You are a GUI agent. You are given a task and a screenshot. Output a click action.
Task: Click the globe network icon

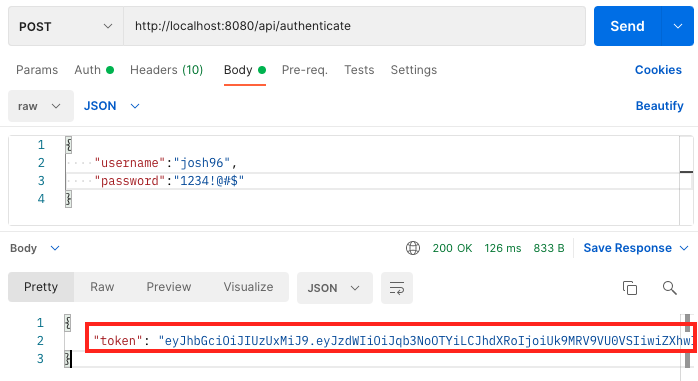[x=413, y=248]
